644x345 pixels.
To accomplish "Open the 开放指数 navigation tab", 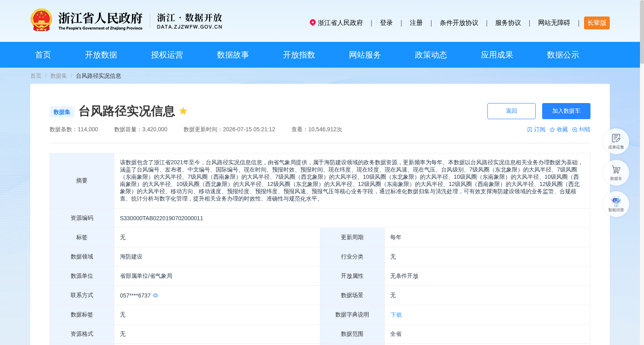I will pos(299,55).
